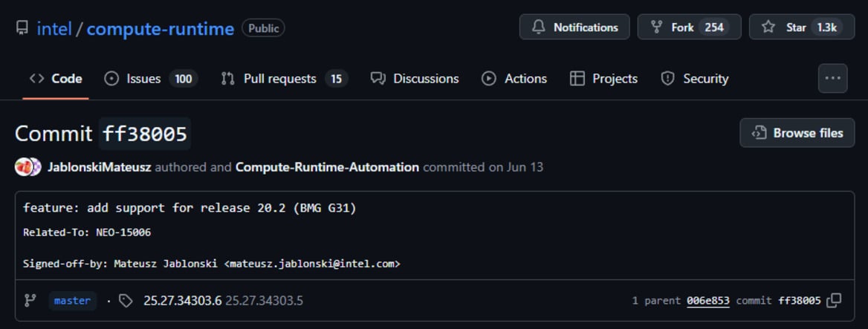
Task: Click the Fork button
Action: [x=689, y=27]
